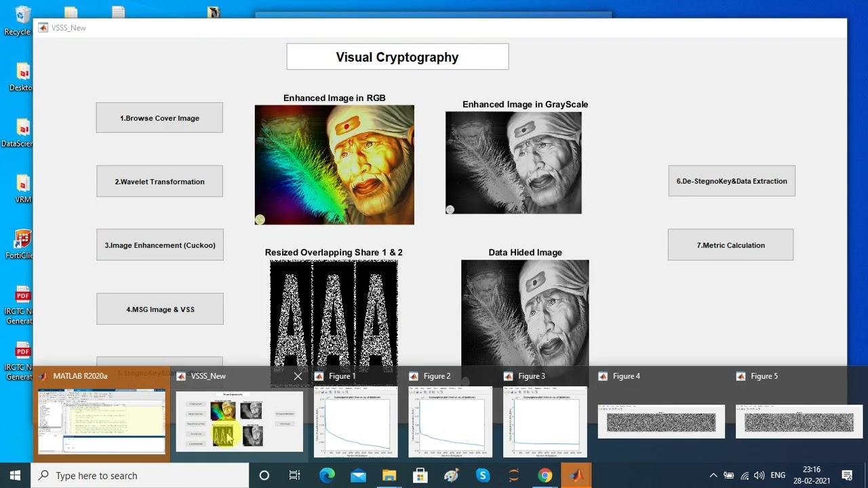Viewport: 868px width, 488px height.
Task: Switch ENG input language
Action: (x=778, y=476)
